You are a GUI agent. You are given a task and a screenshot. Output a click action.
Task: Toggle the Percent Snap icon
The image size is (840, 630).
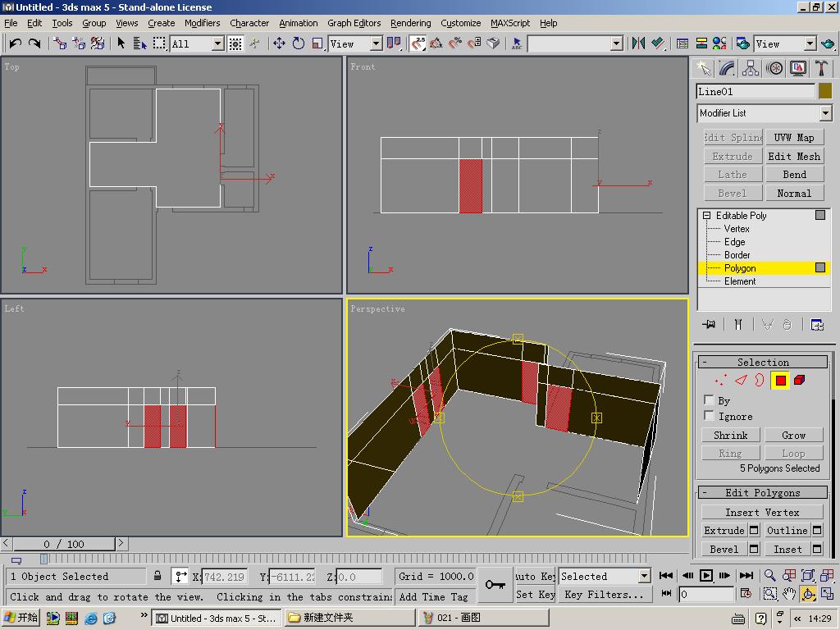454,43
